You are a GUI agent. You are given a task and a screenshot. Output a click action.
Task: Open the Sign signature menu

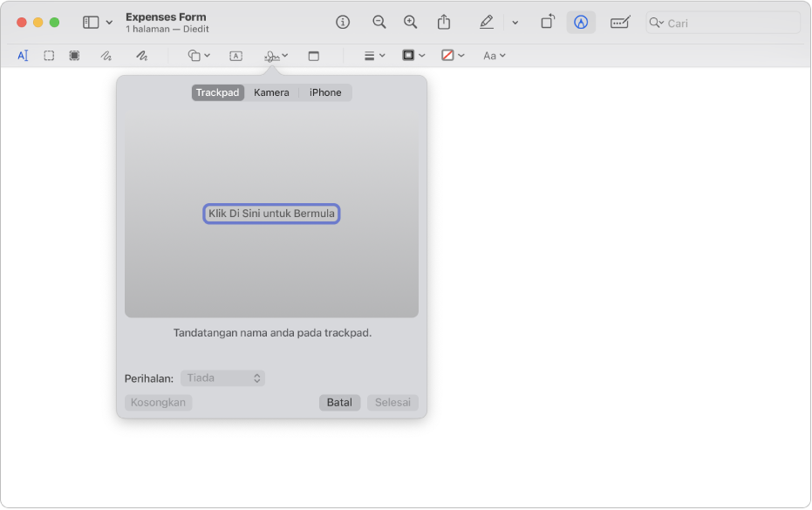(x=276, y=56)
